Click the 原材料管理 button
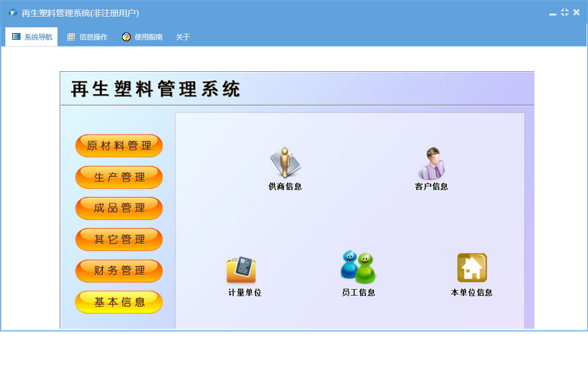 (119, 146)
